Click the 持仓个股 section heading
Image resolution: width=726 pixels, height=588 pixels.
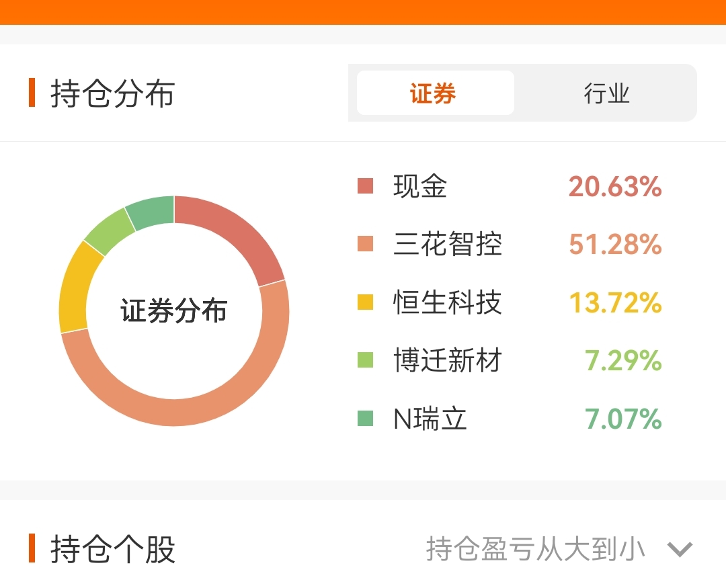tap(112, 549)
